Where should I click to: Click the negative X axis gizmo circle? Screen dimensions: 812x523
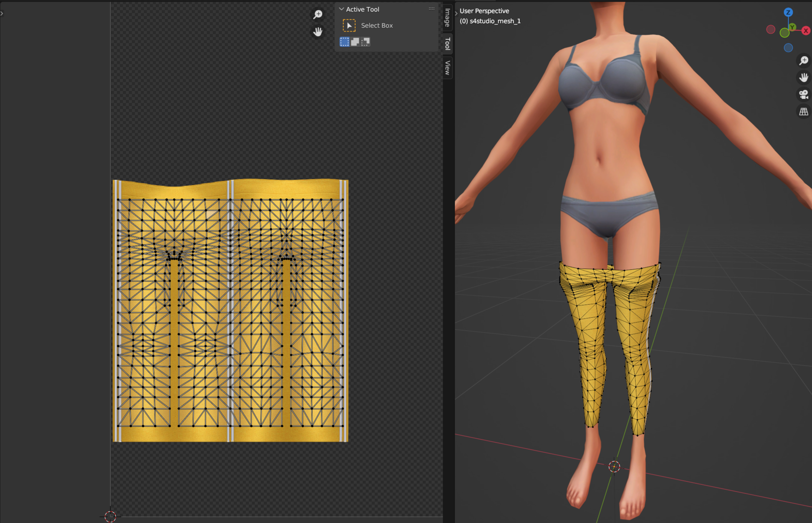coord(771,30)
